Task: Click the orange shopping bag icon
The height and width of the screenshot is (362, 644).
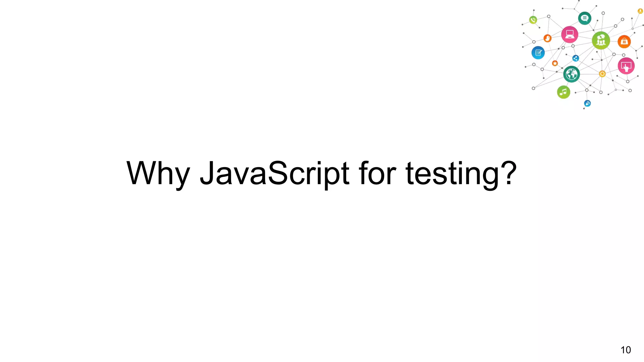Action: pos(624,41)
